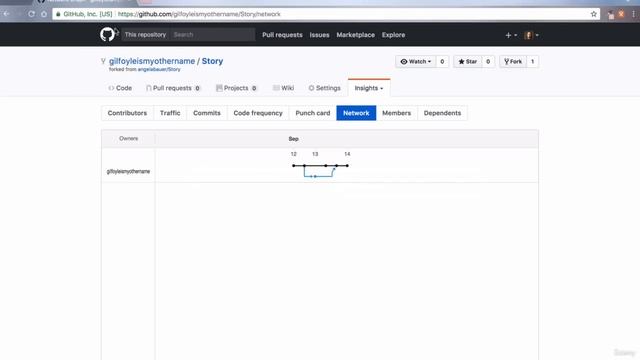Reload the page with the refresh icon
The image size is (640, 360).
tap(31, 14)
